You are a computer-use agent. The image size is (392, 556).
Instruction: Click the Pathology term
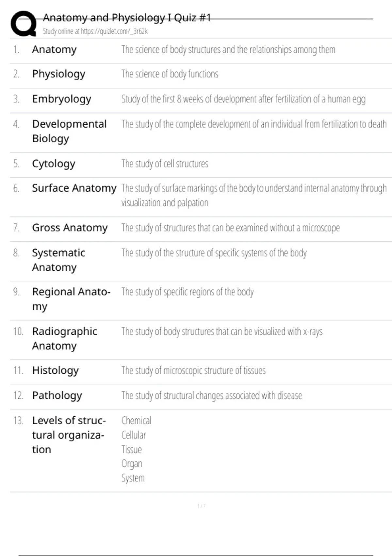(x=57, y=396)
